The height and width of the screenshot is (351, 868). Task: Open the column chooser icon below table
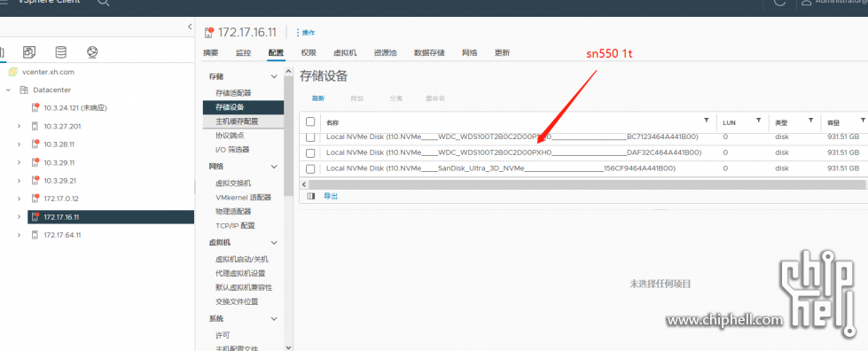point(310,196)
